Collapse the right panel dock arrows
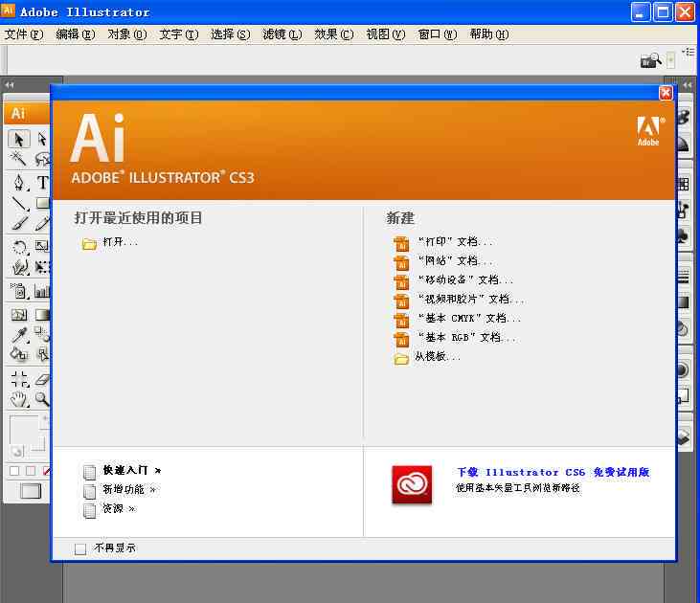Image resolution: width=700 pixels, height=603 pixels. point(688,84)
